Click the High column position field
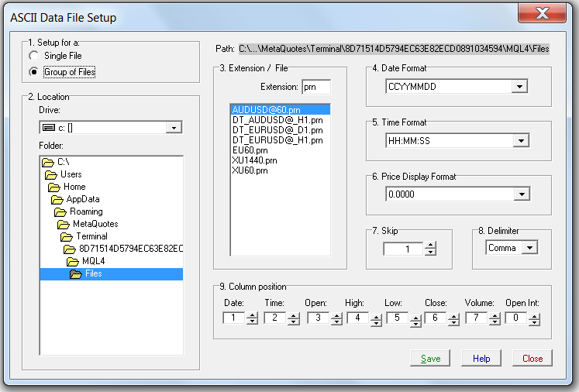The image size is (579, 392). point(358,318)
